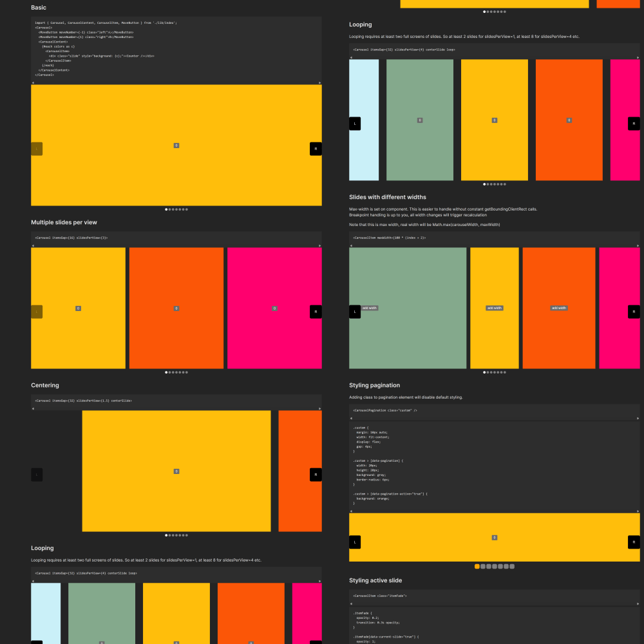Click 'add width' on the orange slide
The width and height of the screenshot is (644, 644).
(558, 308)
